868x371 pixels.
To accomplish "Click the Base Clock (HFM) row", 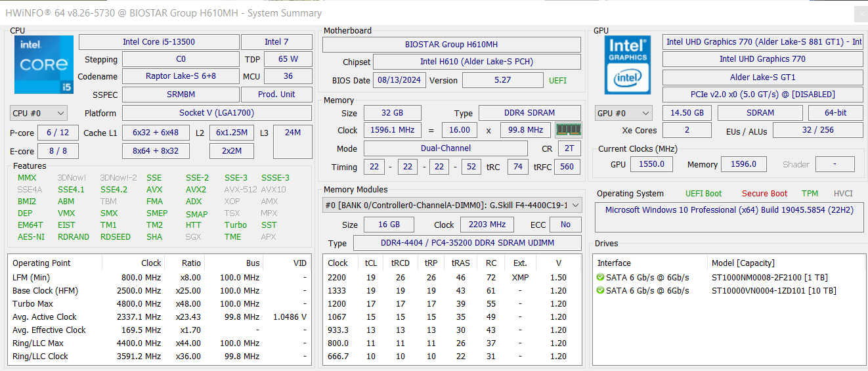I will point(160,290).
